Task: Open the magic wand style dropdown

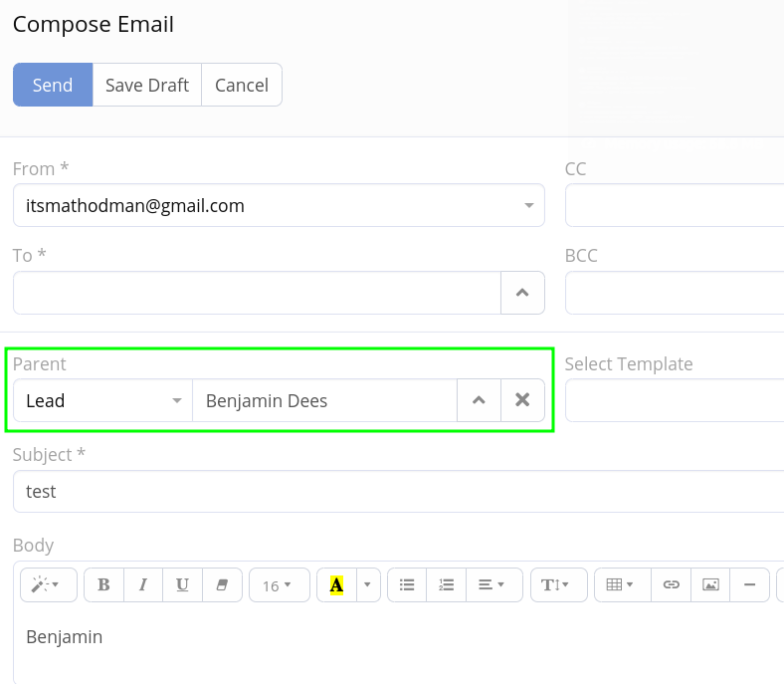Action: (46, 585)
